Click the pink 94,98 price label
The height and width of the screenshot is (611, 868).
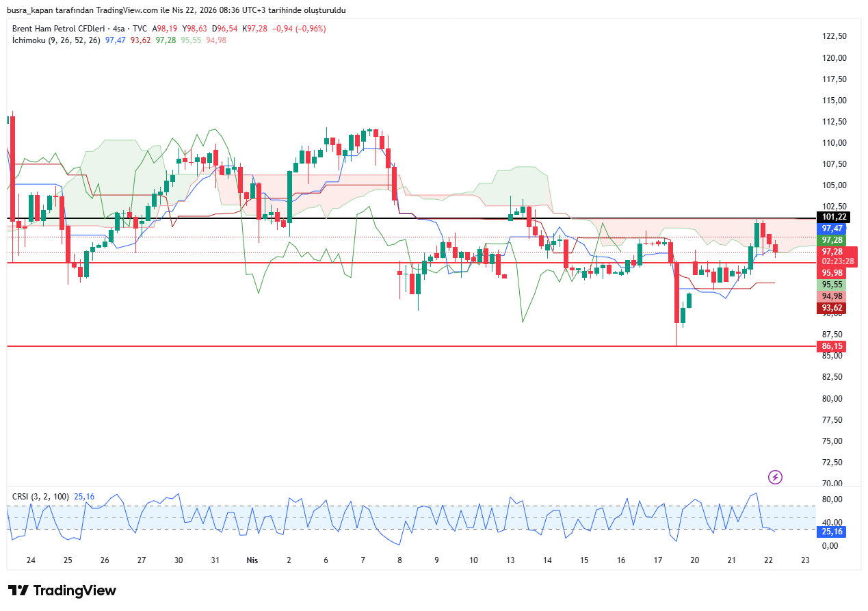[x=831, y=296]
